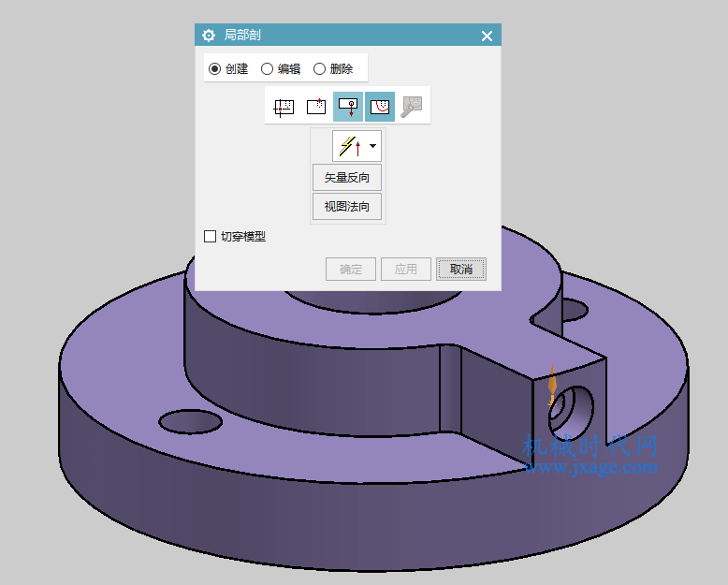Screen dimensions: 728x585
Task: Click the specify base point step icon
Action: [316, 108]
